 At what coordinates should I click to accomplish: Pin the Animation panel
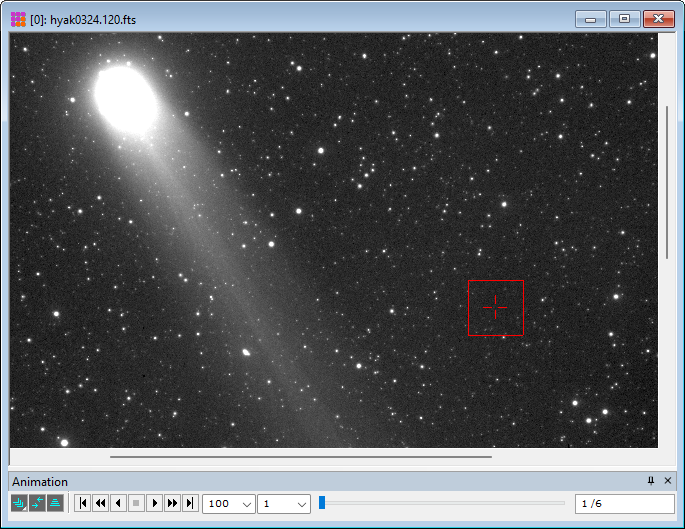[651, 481]
